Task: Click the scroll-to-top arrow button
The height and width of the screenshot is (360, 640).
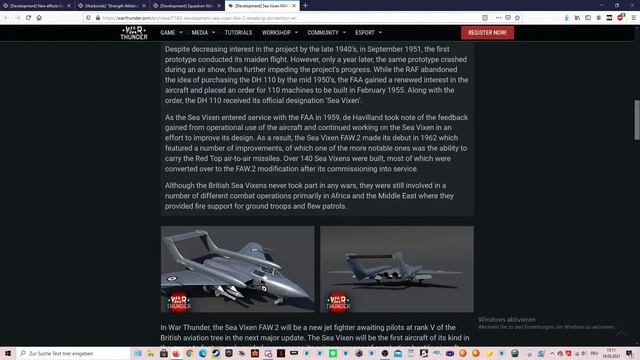Action: pos(621,333)
